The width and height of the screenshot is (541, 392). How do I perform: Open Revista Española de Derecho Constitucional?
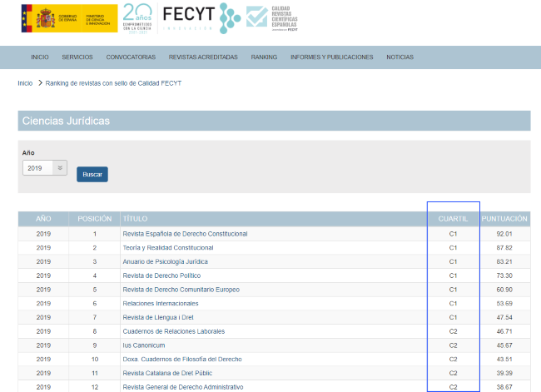coord(185,234)
